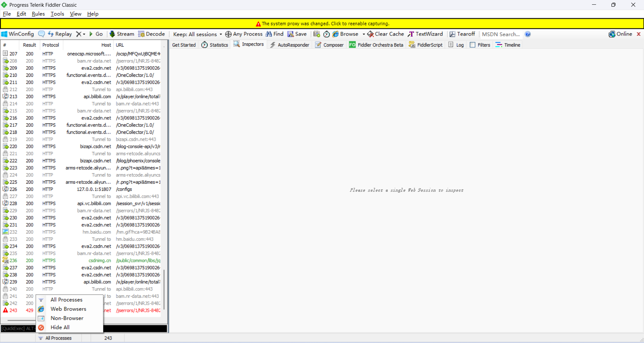Click the Go resume button
Viewport: 644px width, 343px height.
(96, 34)
